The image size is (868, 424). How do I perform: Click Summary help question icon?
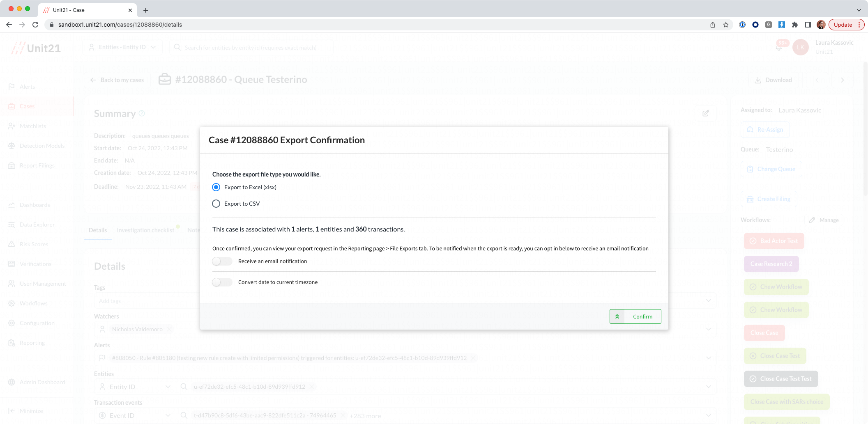142,113
